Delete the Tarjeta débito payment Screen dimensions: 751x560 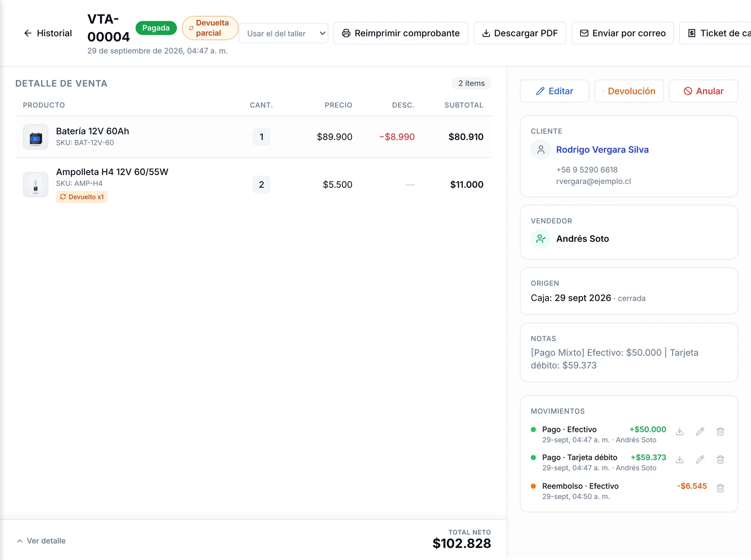[720, 460]
